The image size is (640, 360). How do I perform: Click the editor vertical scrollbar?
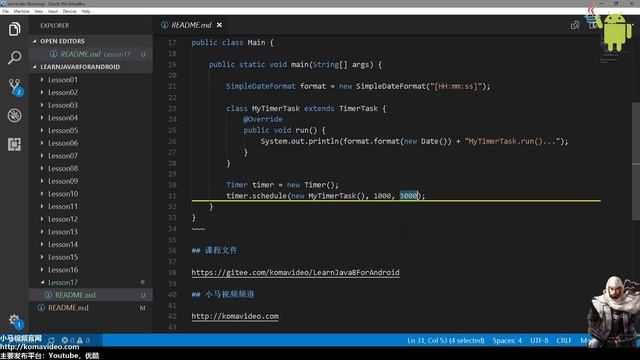636,161
